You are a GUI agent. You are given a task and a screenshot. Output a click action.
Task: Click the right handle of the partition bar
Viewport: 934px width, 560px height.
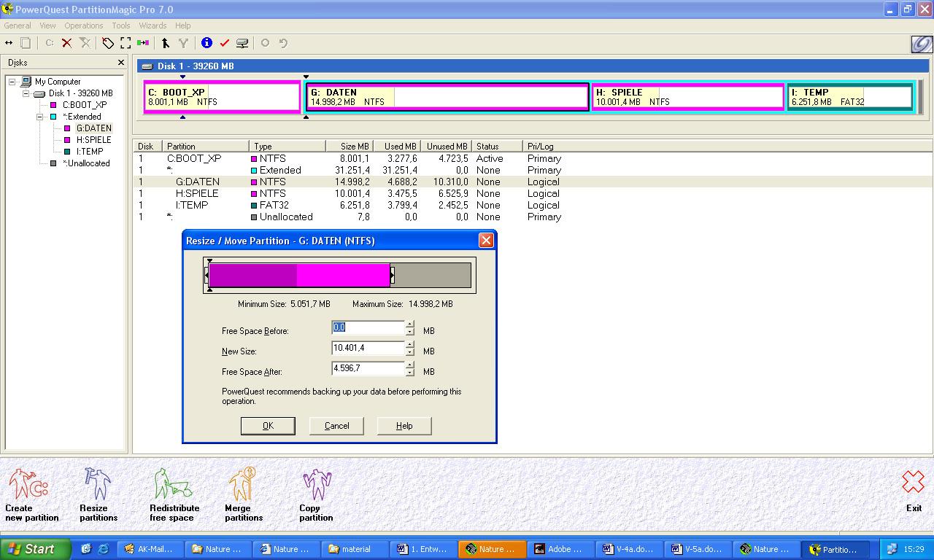point(393,275)
